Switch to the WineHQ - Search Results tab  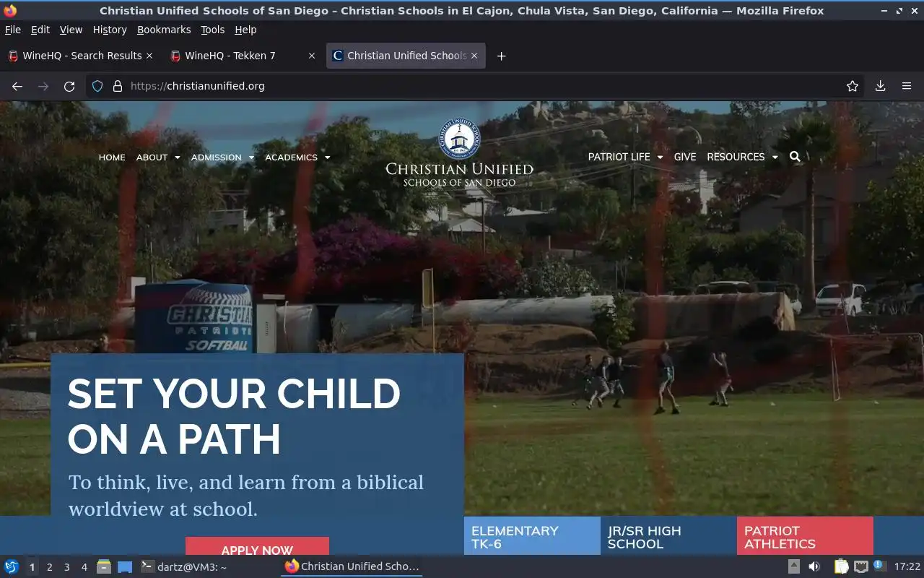click(80, 56)
